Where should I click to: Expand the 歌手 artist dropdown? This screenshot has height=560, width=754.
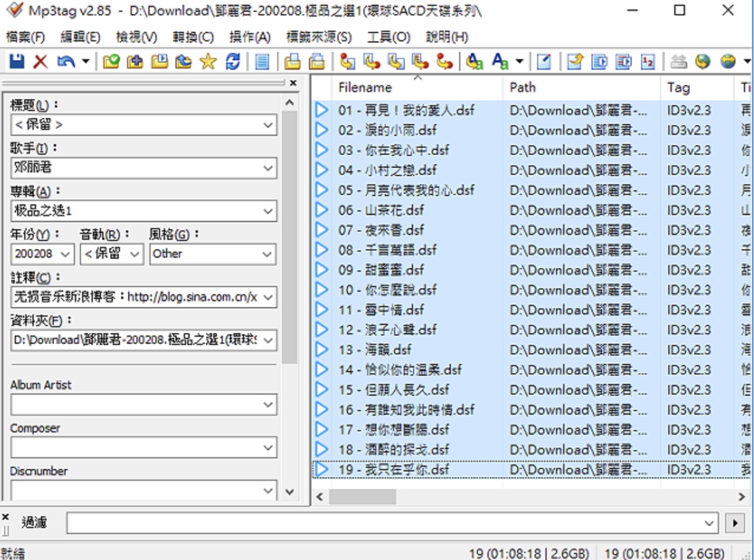(268, 168)
